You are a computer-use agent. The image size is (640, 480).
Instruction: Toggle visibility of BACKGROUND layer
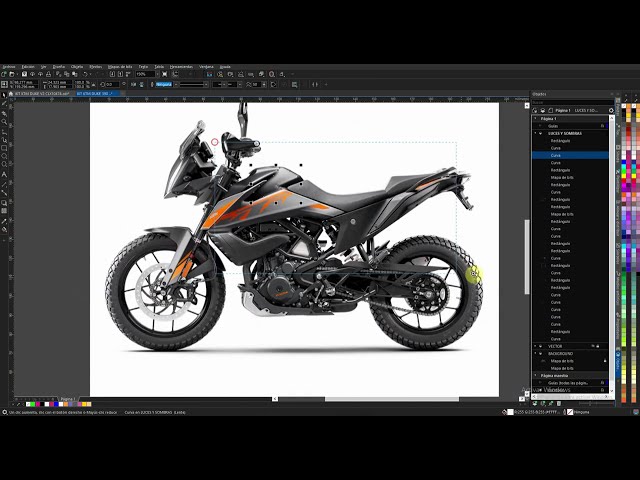click(x=540, y=353)
